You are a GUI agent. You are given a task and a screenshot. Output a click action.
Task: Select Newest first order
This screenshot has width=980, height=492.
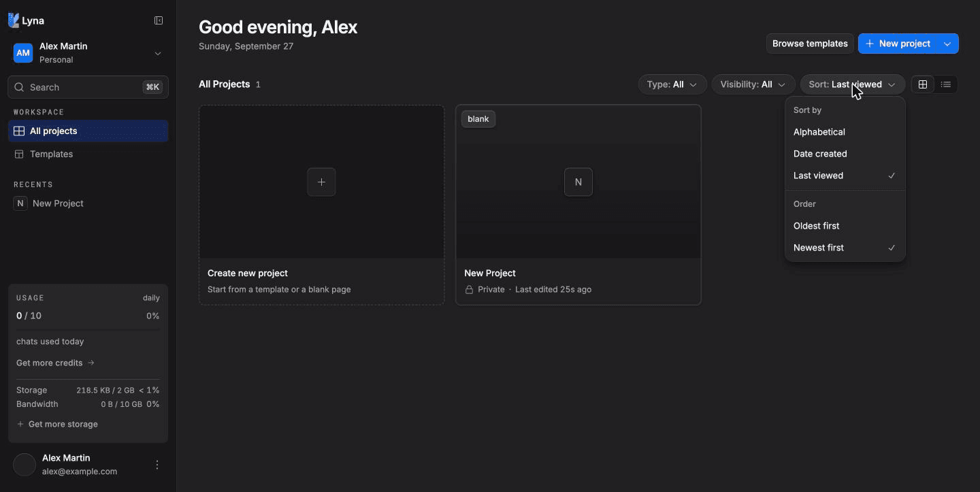point(845,248)
